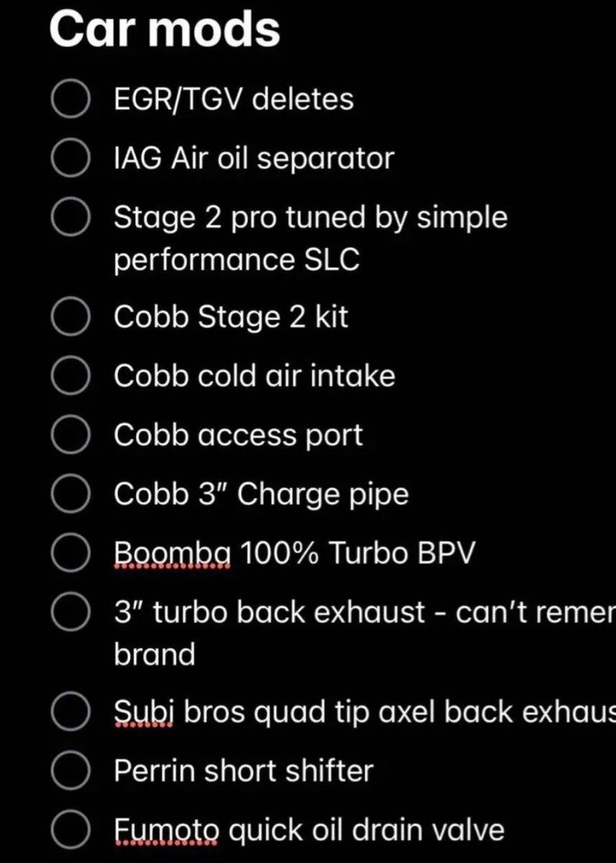Mark IAG Air oil separator complete
Screen dimensions: 616x863
[x=71, y=159]
